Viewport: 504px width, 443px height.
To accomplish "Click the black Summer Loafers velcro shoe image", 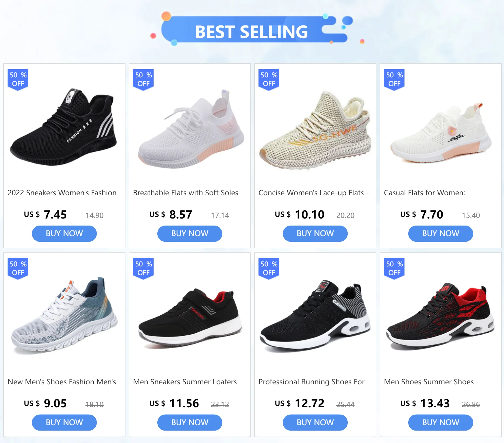I will click(190, 316).
